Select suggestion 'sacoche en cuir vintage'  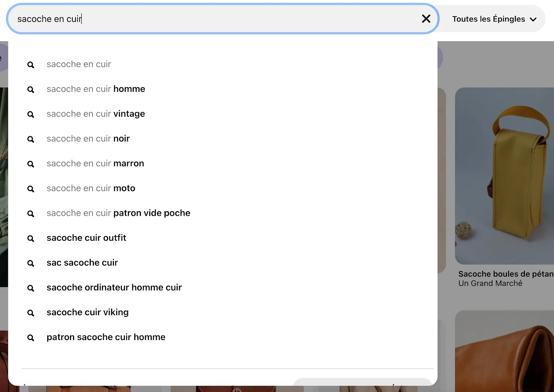coord(96,114)
